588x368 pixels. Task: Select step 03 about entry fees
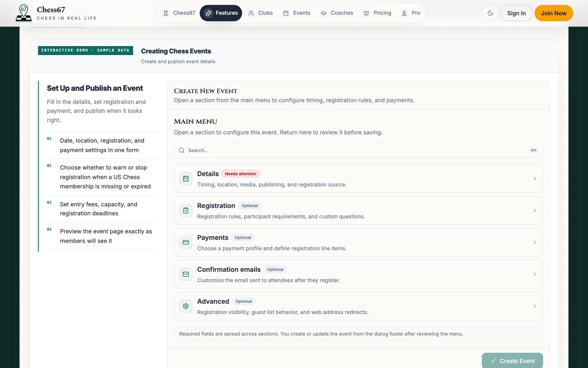102,209
